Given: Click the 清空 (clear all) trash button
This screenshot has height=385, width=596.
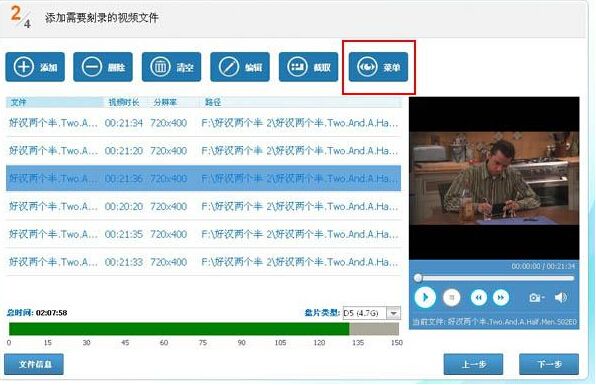Looking at the screenshot, I should point(171,67).
